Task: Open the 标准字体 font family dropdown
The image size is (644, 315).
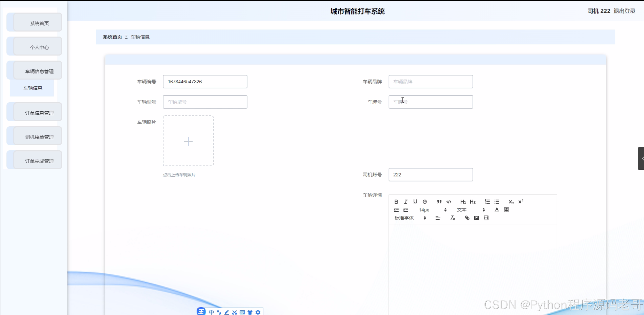Action: pyautogui.click(x=410, y=218)
